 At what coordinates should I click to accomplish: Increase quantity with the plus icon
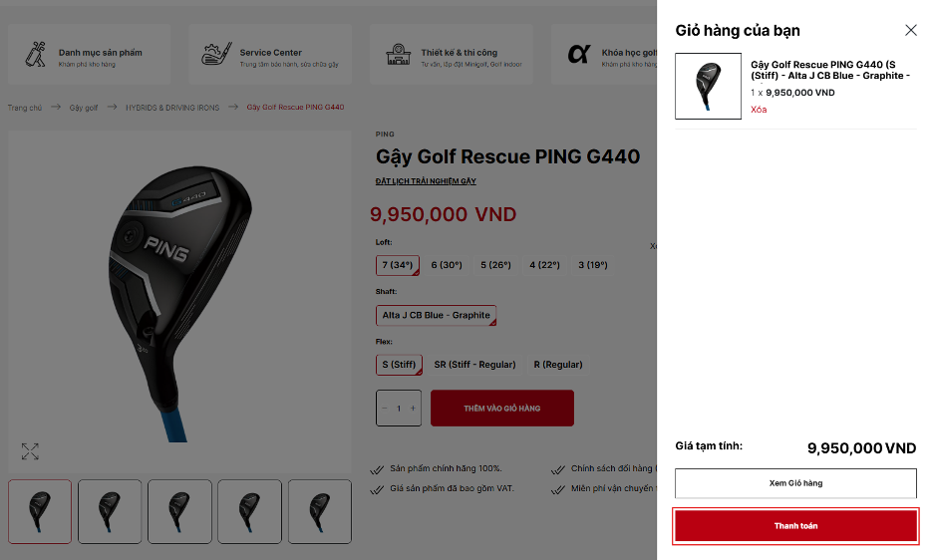[413, 409]
